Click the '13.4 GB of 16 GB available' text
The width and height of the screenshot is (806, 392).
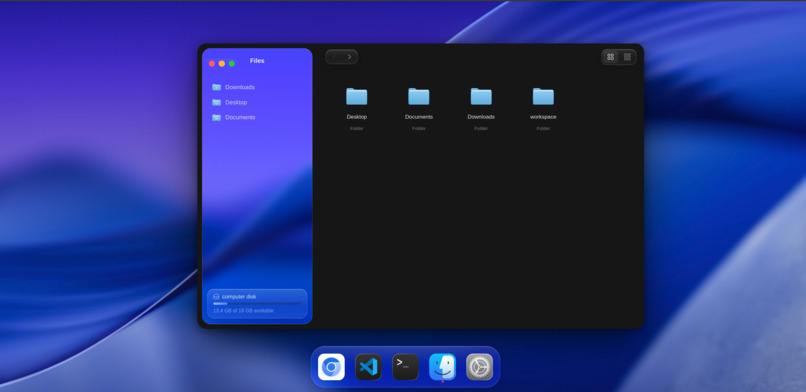click(x=243, y=311)
